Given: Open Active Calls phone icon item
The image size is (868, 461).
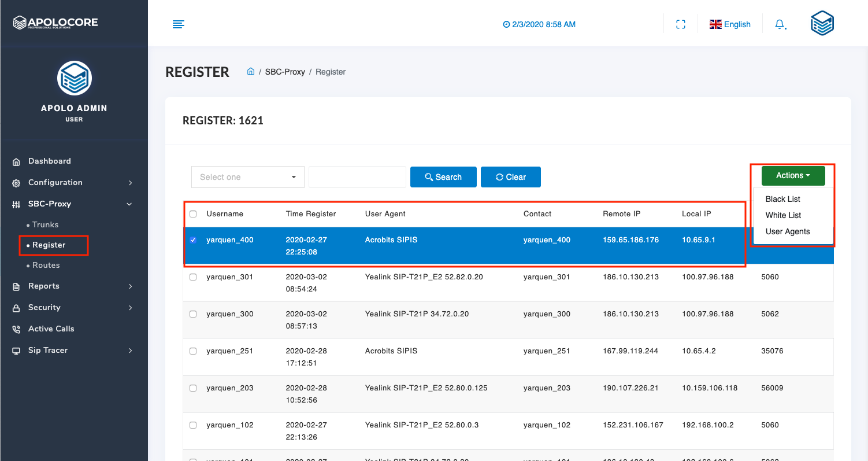Looking at the screenshot, I should point(51,329).
